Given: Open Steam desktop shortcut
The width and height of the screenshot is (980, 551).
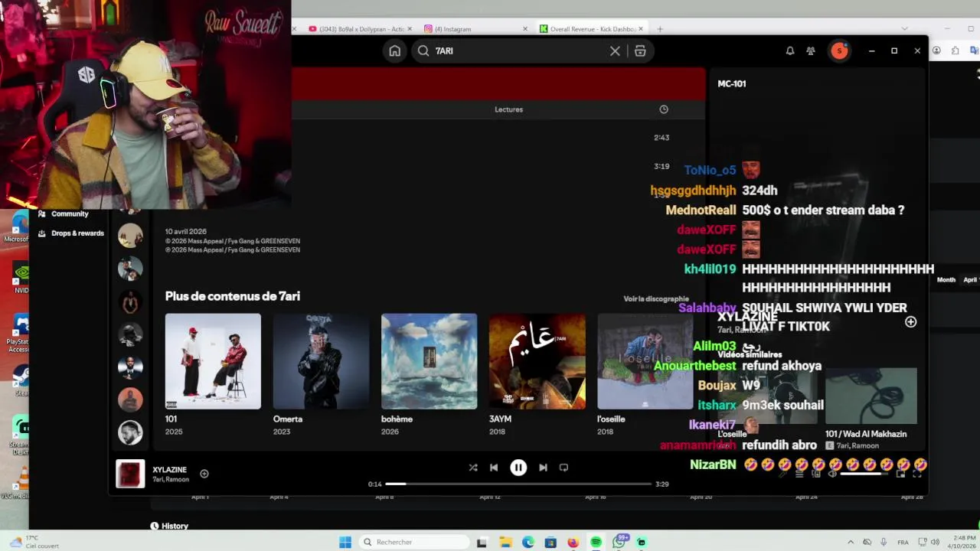Looking at the screenshot, I should click(21, 380).
